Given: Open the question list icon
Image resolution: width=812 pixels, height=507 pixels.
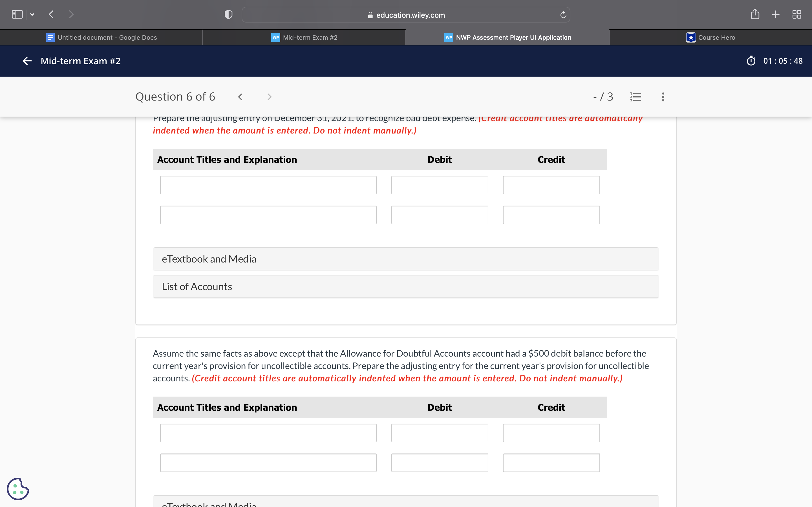Looking at the screenshot, I should click(x=636, y=97).
